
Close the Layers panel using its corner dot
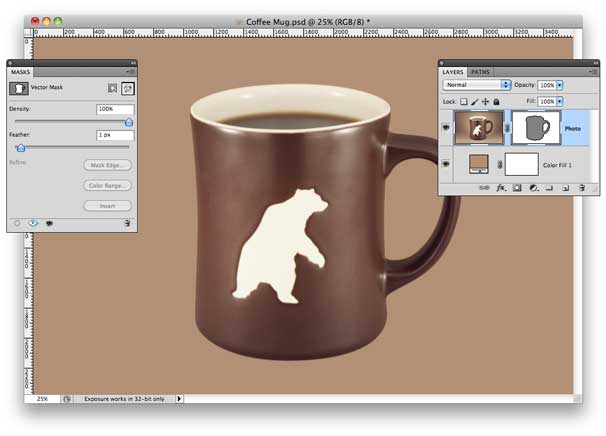(x=442, y=63)
